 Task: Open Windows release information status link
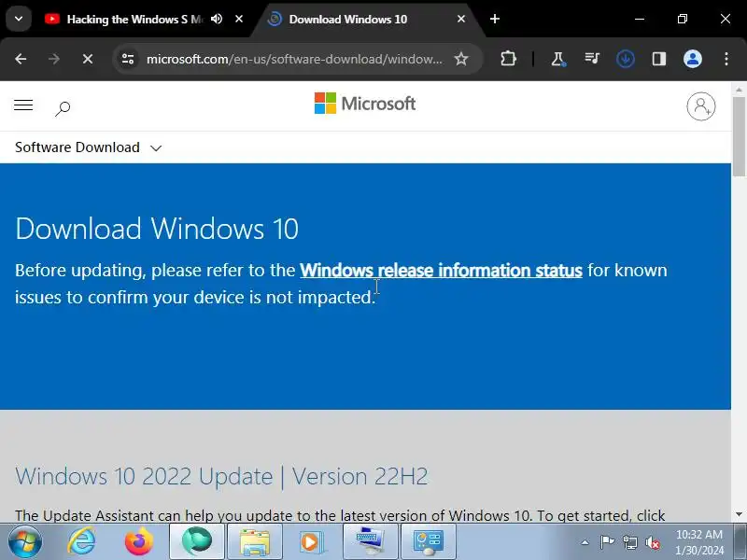441,271
